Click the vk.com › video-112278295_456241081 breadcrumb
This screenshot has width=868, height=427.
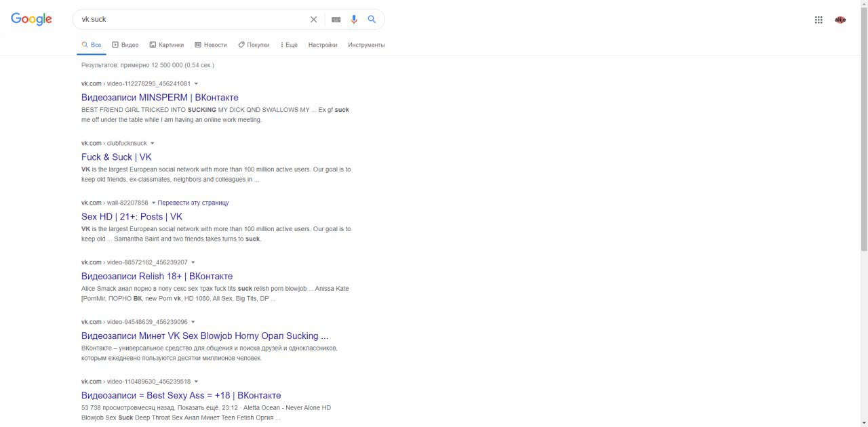pyautogui.click(x=136, y=83)
